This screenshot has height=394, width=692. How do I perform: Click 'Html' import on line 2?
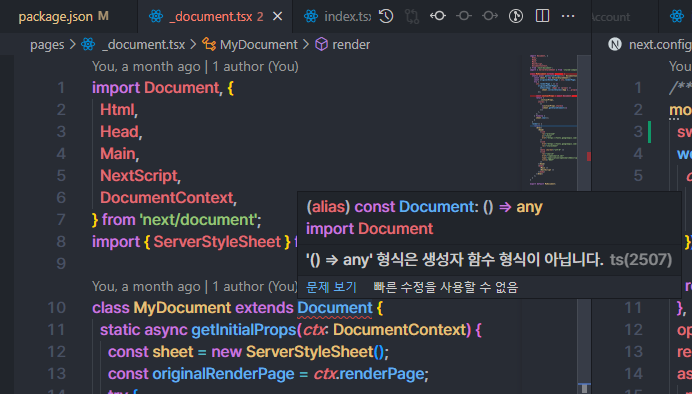coord(117,109)
